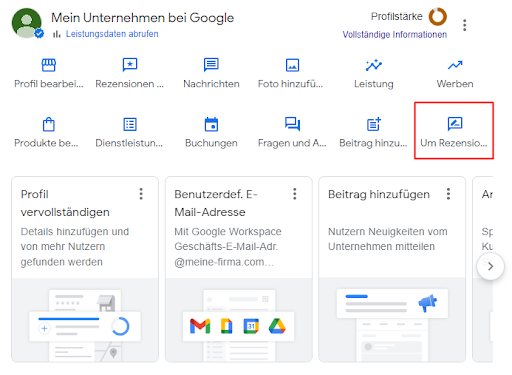Screen dimensions: 512x375
Task: Open Buchungen calendar icon
Action: point(211,124)
